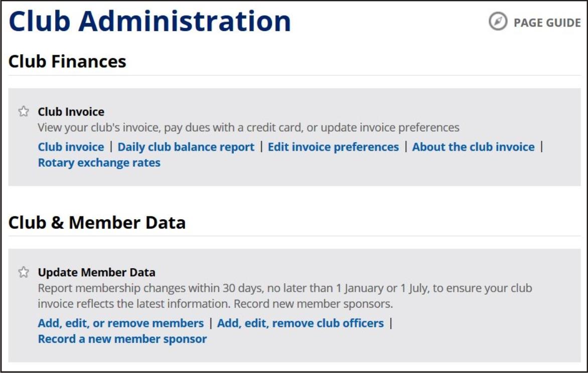Click the bold Update Member Data title
Viewport: 588px width, 373px height.
point(97,272)
